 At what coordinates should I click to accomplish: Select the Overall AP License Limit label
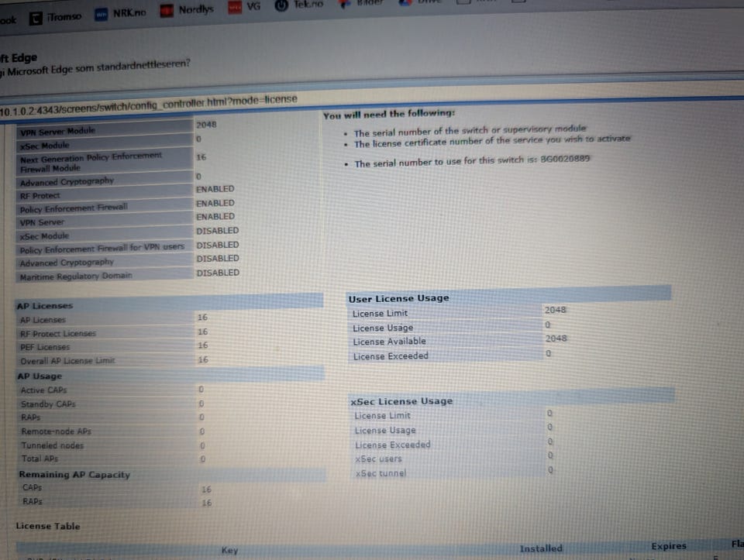coord(68,361)
